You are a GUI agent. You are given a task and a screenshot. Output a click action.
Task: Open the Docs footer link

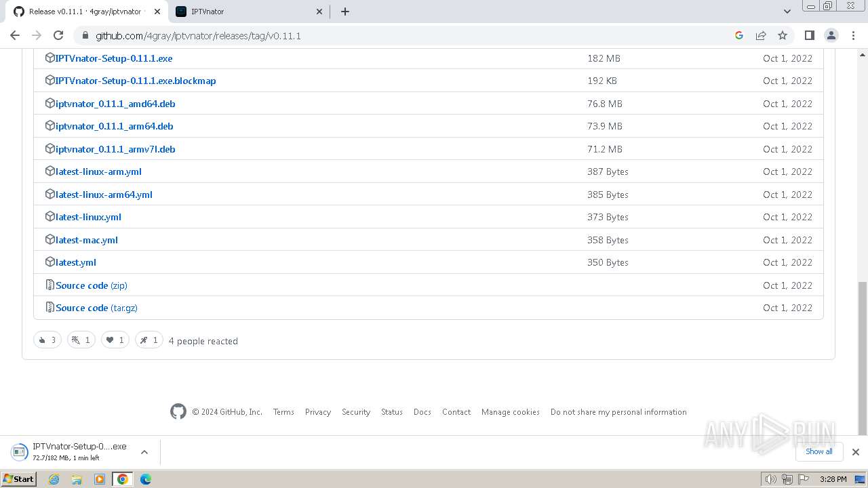(422, 412)
